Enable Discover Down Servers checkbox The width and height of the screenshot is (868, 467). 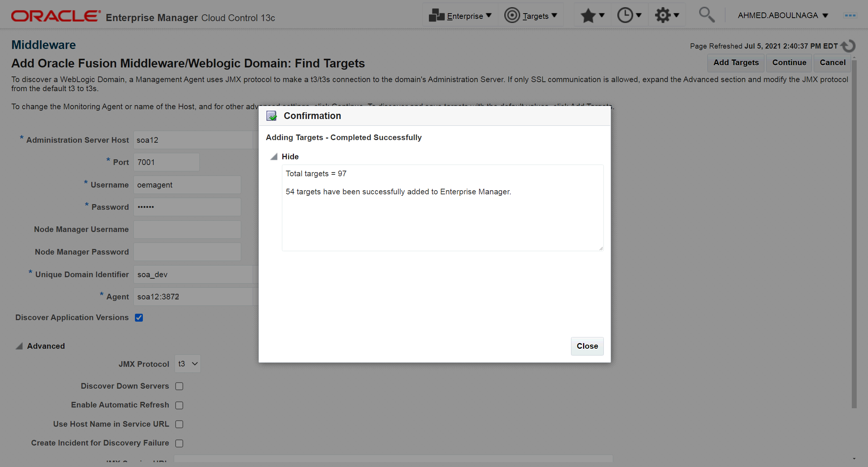point(179,386)
